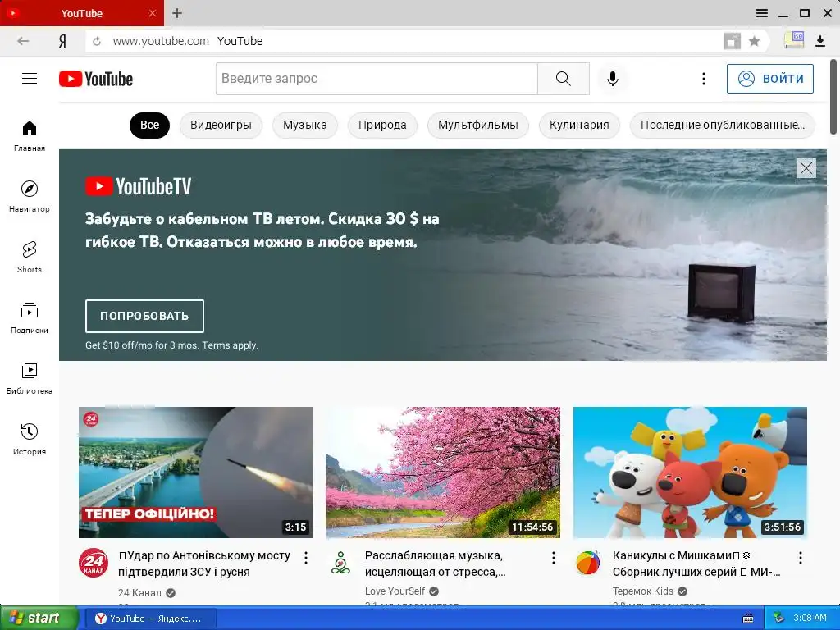Open Подписки subscriptions in sidebar

30,317
